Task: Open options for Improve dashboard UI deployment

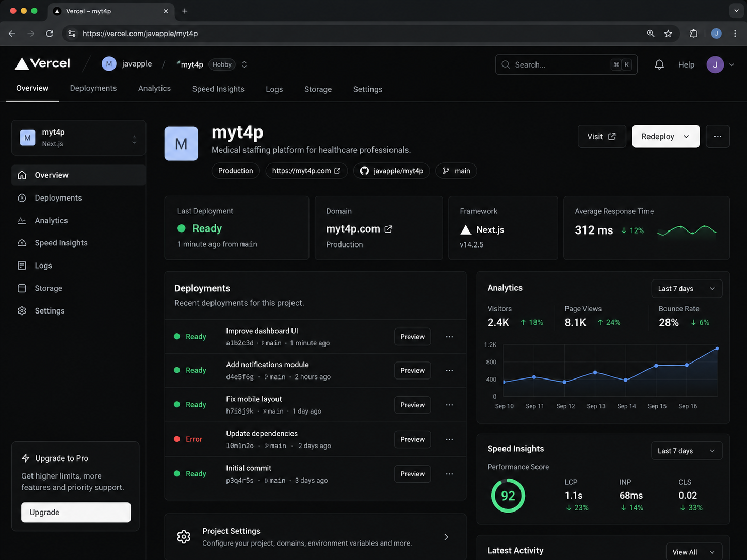Action: coord(449,337)
